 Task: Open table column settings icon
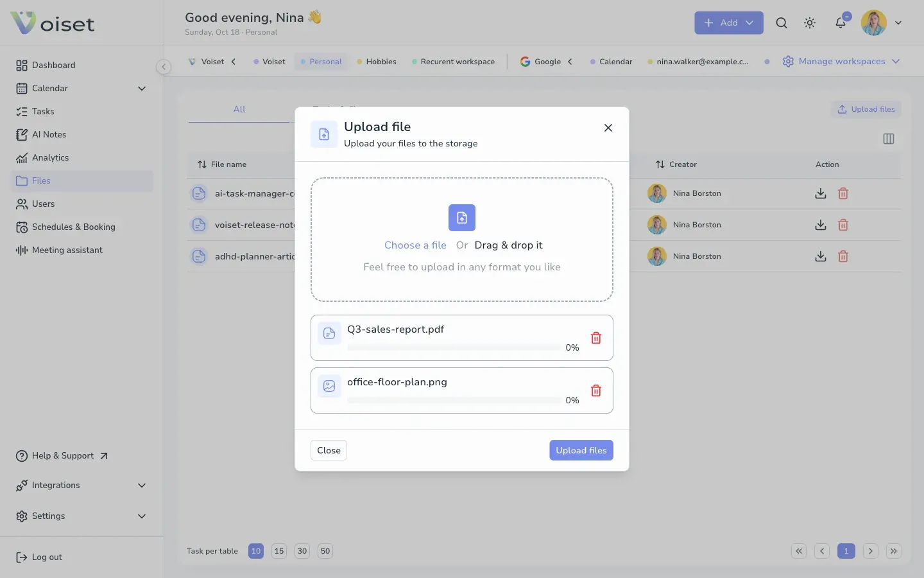pos(889,139)
